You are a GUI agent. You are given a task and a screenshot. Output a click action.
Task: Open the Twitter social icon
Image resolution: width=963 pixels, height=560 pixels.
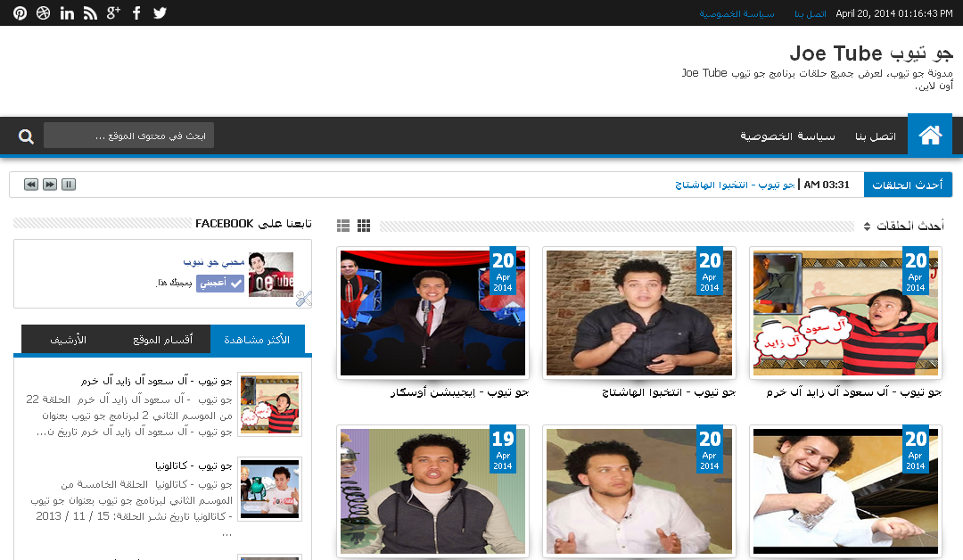pos(160,12)
